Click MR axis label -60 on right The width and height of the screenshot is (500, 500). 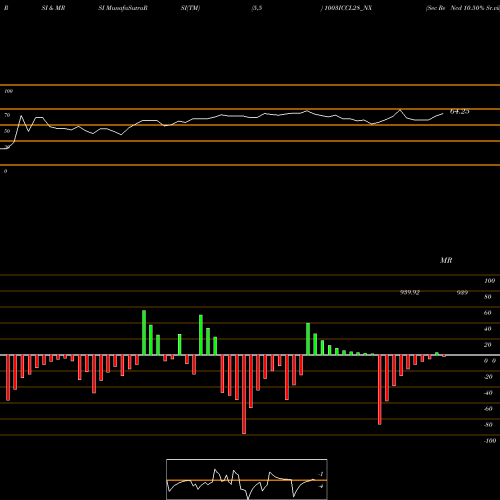point(488,409)
